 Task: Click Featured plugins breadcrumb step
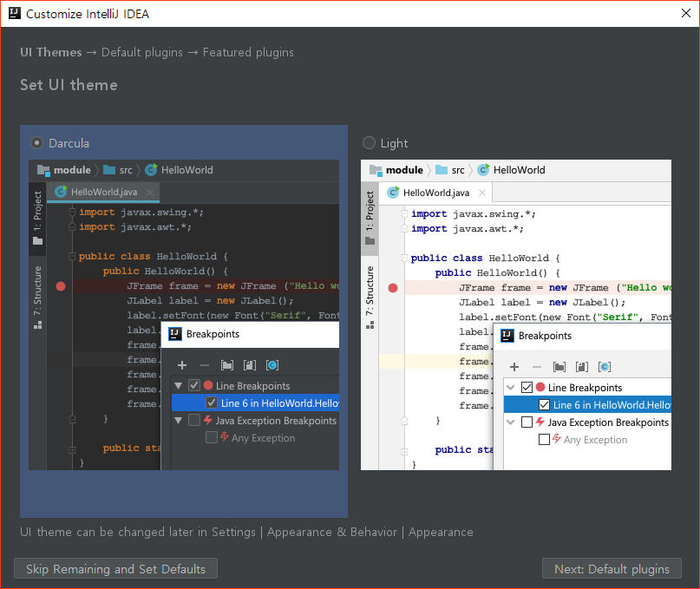[248, 52]
